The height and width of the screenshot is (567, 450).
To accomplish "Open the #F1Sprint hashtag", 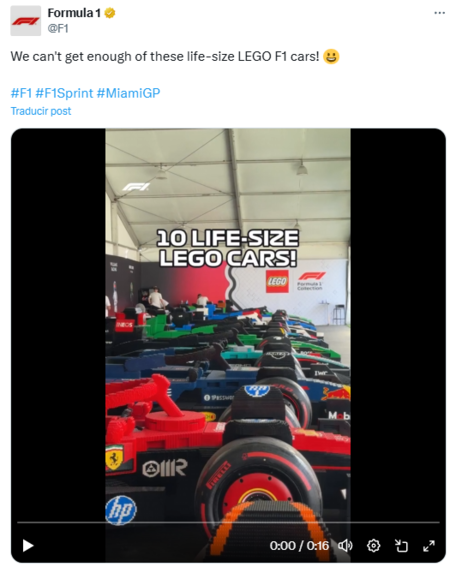I will coord(64,93).
